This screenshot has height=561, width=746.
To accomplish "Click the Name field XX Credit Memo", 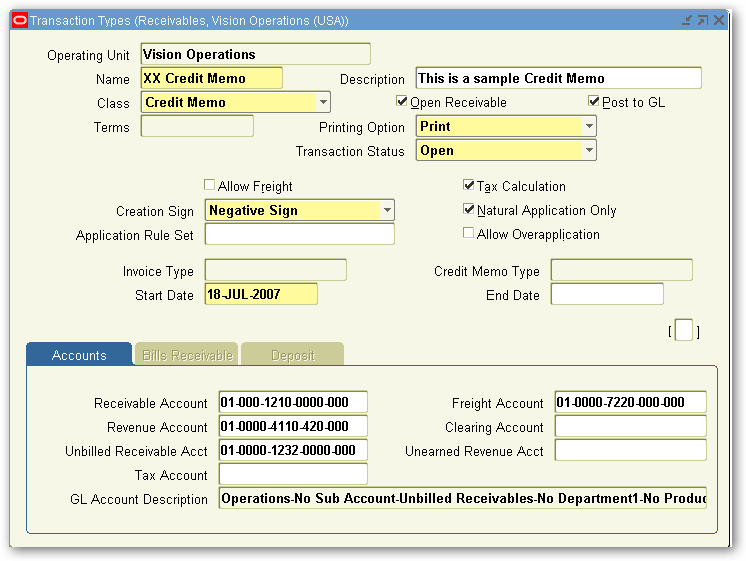I will pos(212,78).
